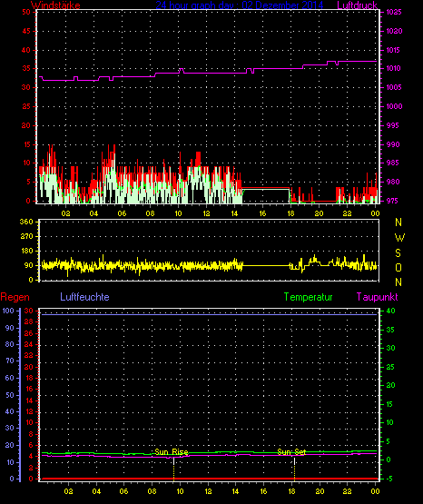Click the 'Sun Rise' marker label

[172, 452]
